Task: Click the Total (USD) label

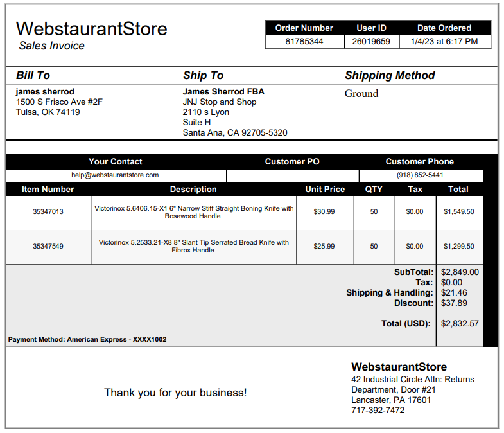Action: tap(406, 324)
